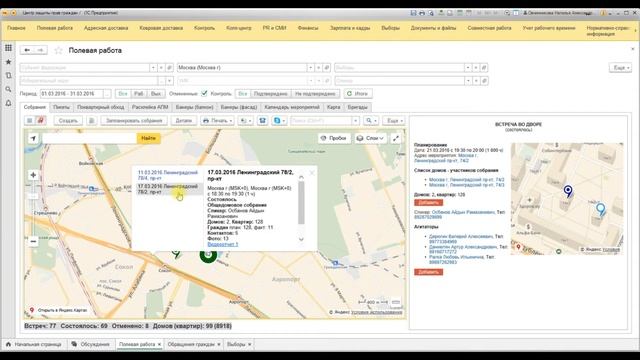This screenshot has height=360, width=640.
Task: Select the Раб day filter
Action: [139, 94]
